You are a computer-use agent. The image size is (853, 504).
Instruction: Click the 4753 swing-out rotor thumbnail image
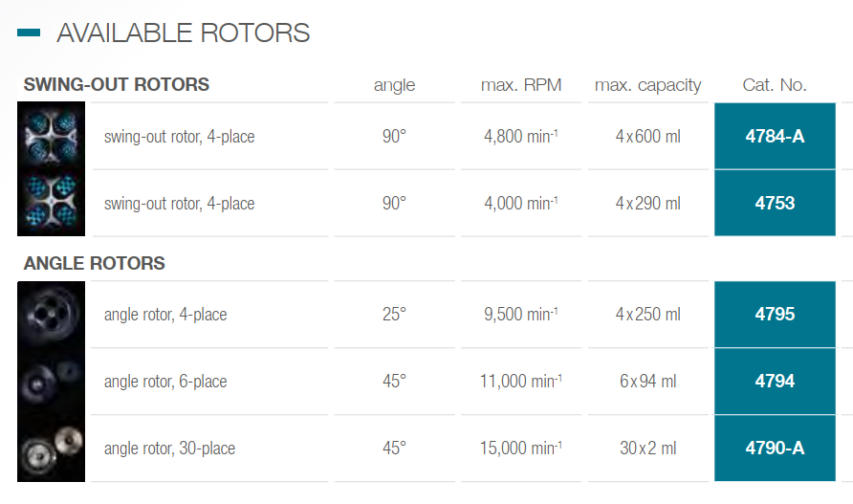click(52, 203)
